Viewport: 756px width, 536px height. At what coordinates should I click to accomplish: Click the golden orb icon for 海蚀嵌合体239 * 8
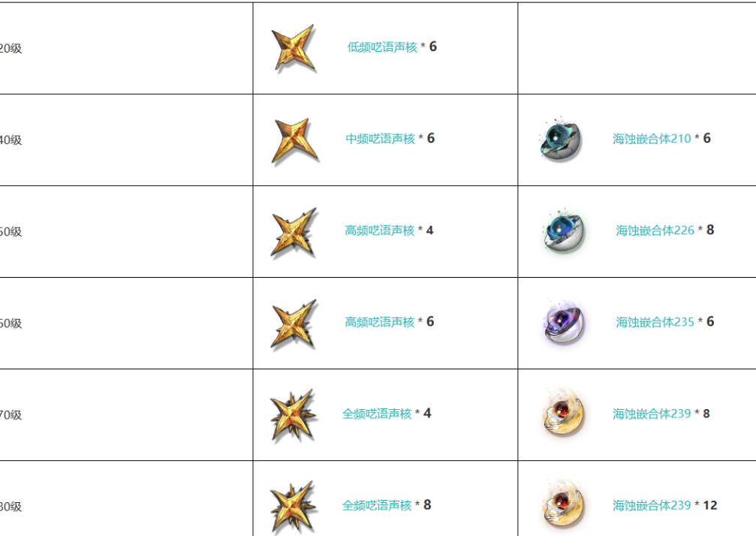point(562,411)
